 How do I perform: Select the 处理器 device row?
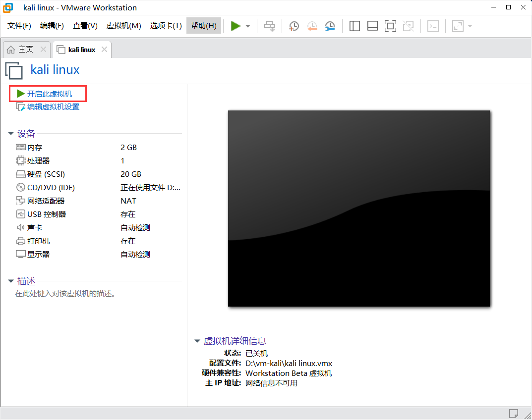(x=98, y=160)
